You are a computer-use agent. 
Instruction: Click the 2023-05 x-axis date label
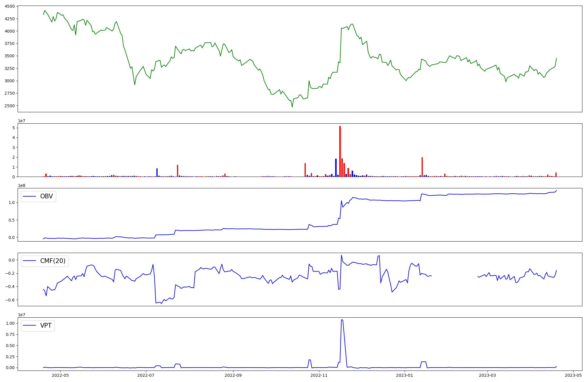(573, 375)
